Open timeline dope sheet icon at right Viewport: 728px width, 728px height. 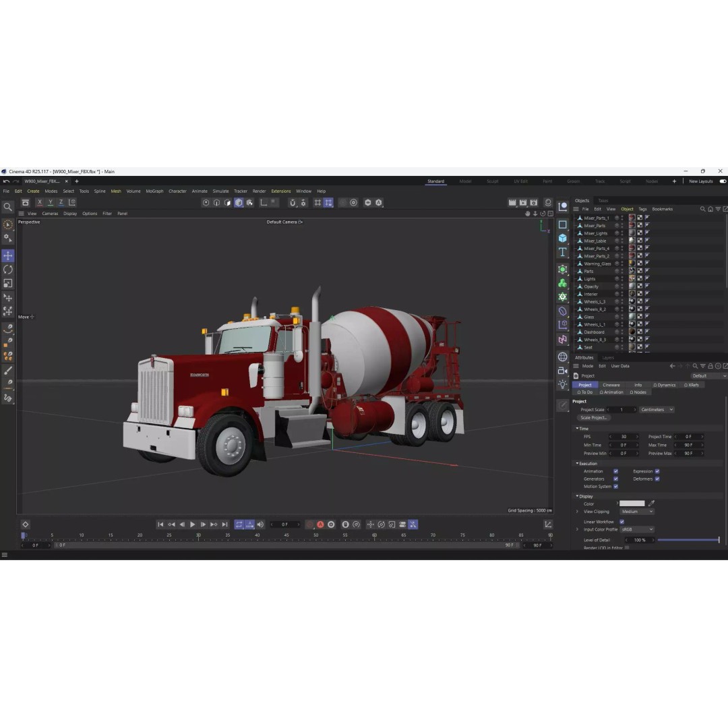pos(548,524)
